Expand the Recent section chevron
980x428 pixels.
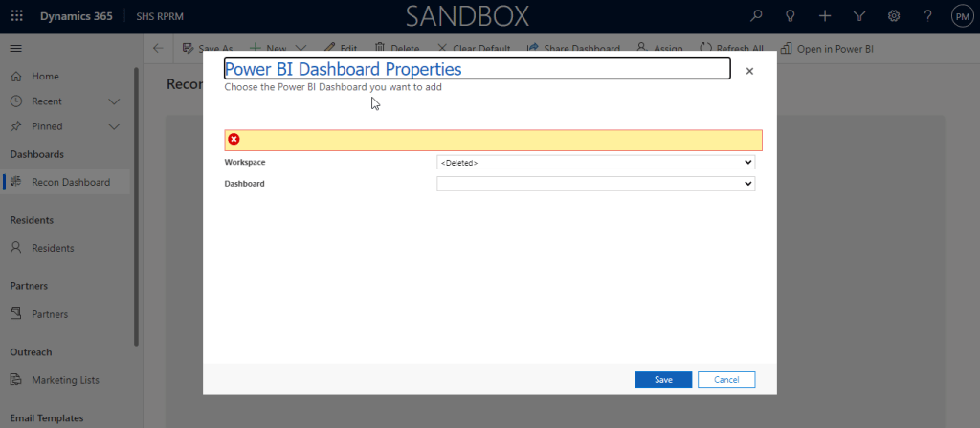[114, 101]
